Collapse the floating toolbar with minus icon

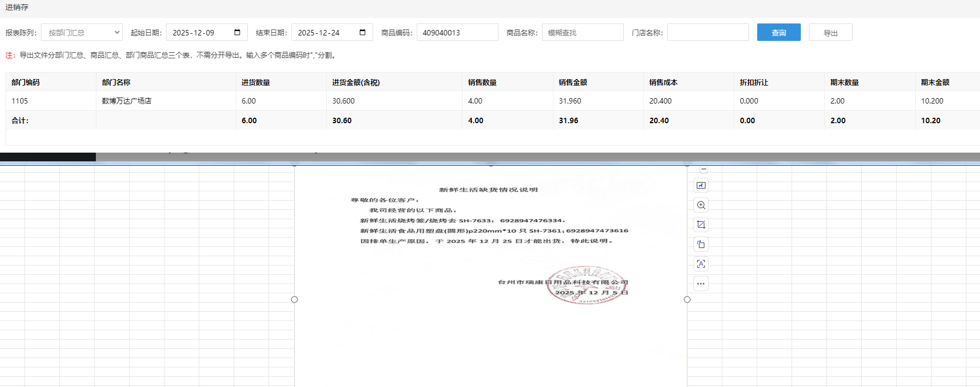click(x=704, y=170)
